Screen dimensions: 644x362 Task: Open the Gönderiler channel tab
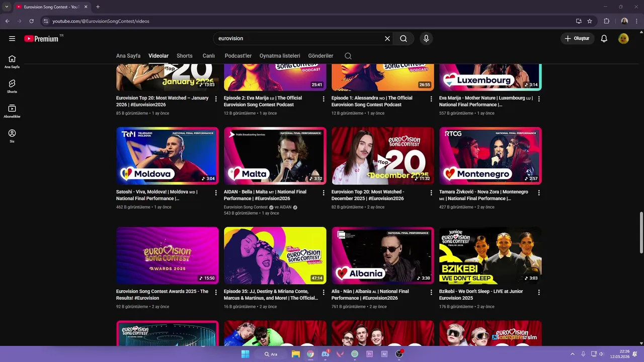click(x=320, y=56)
